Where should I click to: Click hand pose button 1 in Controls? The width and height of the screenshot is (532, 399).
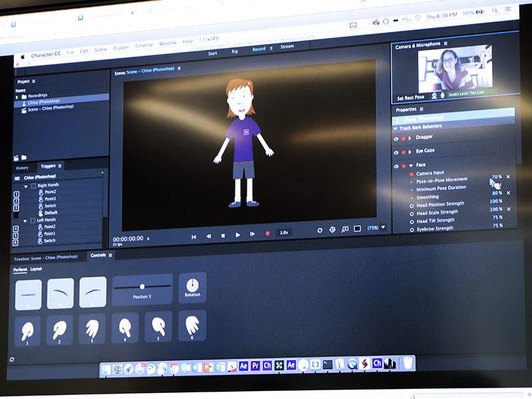27,331
